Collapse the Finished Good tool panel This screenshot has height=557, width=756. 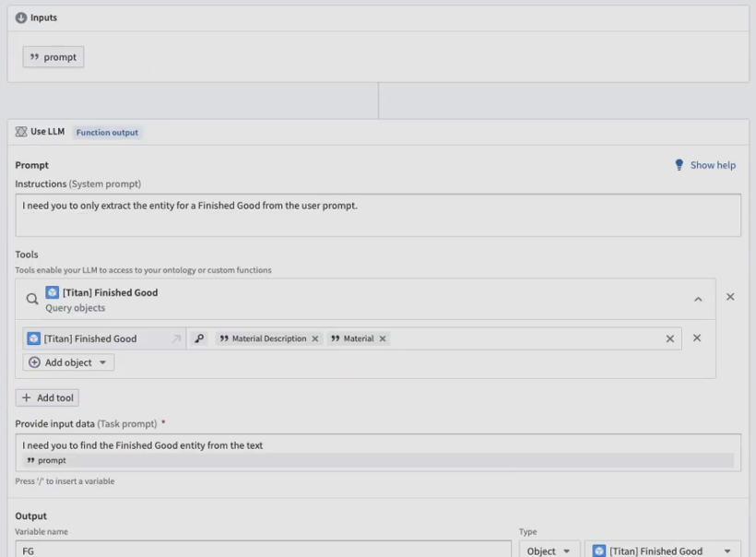[698, 300]
